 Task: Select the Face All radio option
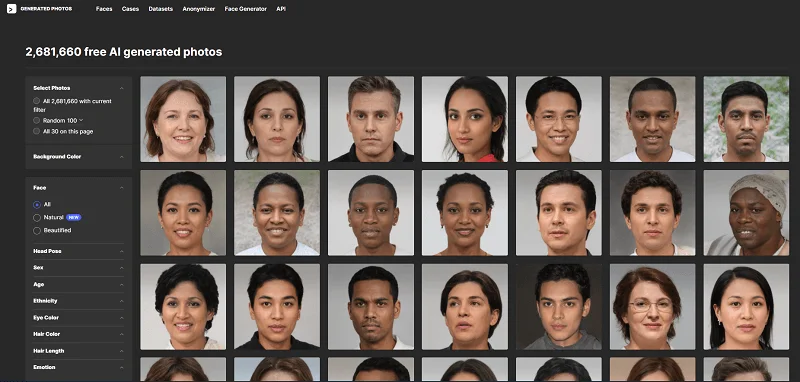pos(37,205)
